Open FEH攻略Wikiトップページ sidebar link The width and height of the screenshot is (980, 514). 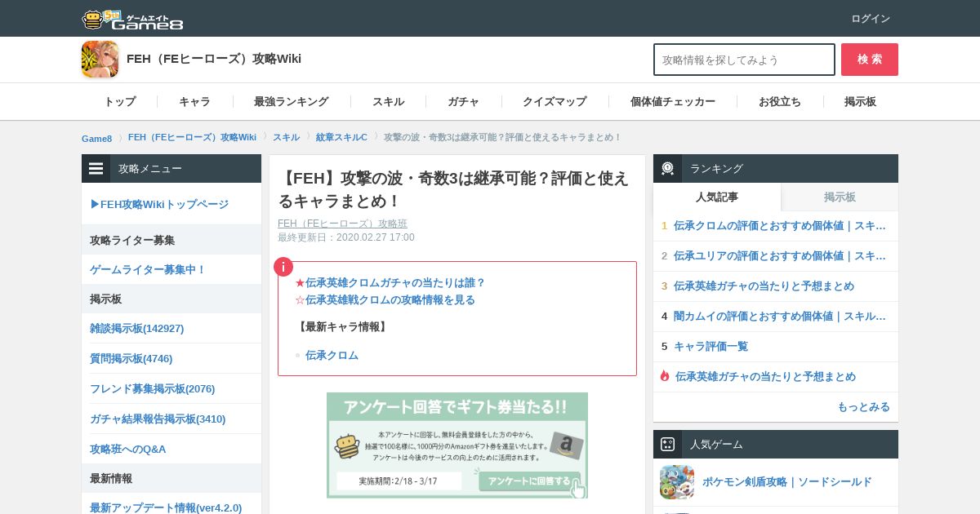(159, 204)
